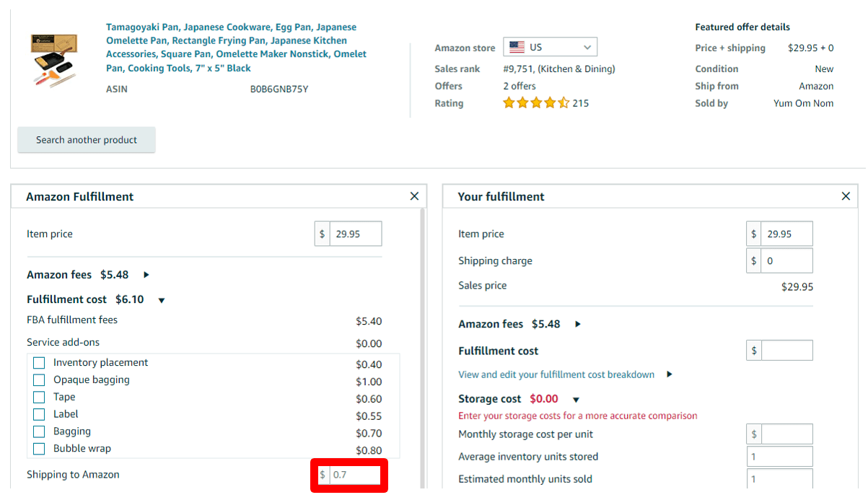Screen dimensions: 868x500
Task: Open the Amazon store US dropdown
Action: click(550, 47)
